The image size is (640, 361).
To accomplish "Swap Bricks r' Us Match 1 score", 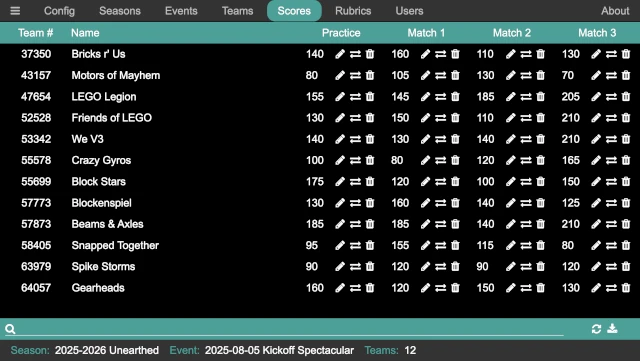I will point(440,54).
